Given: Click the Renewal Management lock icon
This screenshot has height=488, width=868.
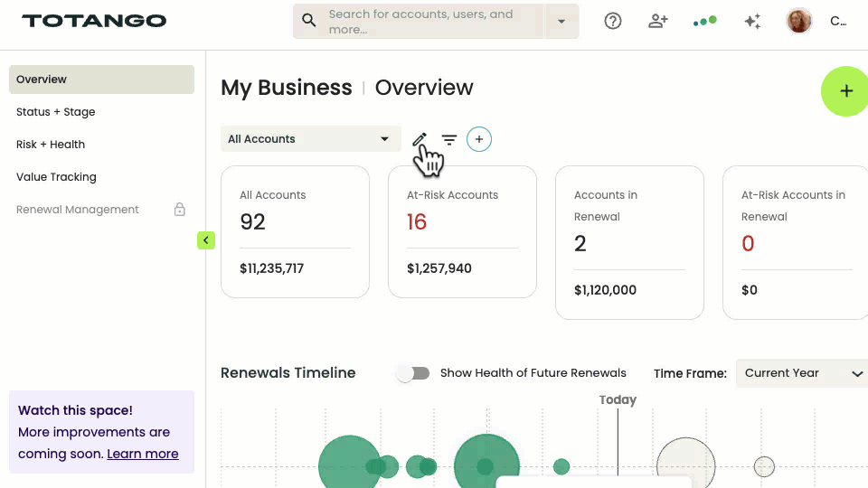Looking at the screenshot, I should point(179,209).
